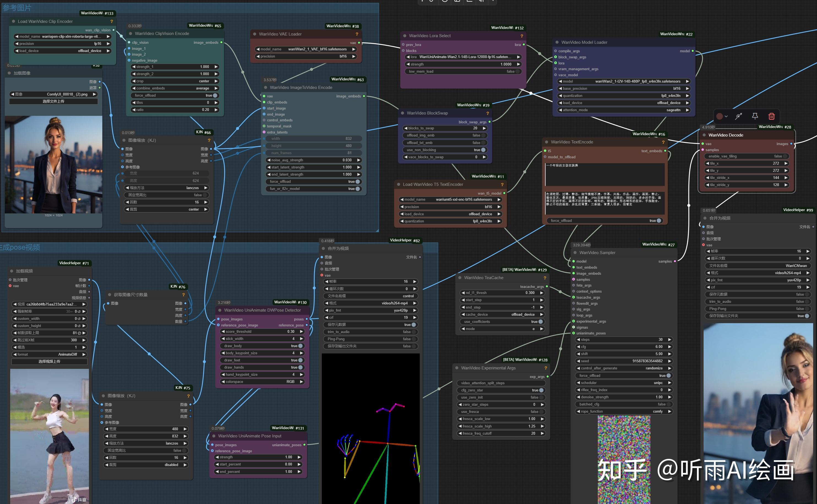Toggle force_offload in WanVideo ClipVision Encode
Screen dimensions: 817x504
pyautogui.click(x=215, y=95)
